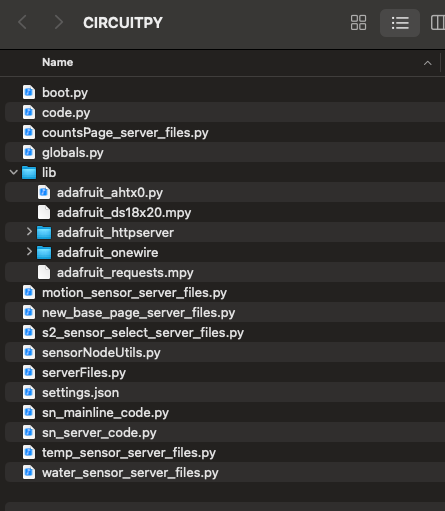The height and width of the screenshot is (511, 445).
Task: Select the new_base_page_server_files.py name
Action: coord(139,313)
